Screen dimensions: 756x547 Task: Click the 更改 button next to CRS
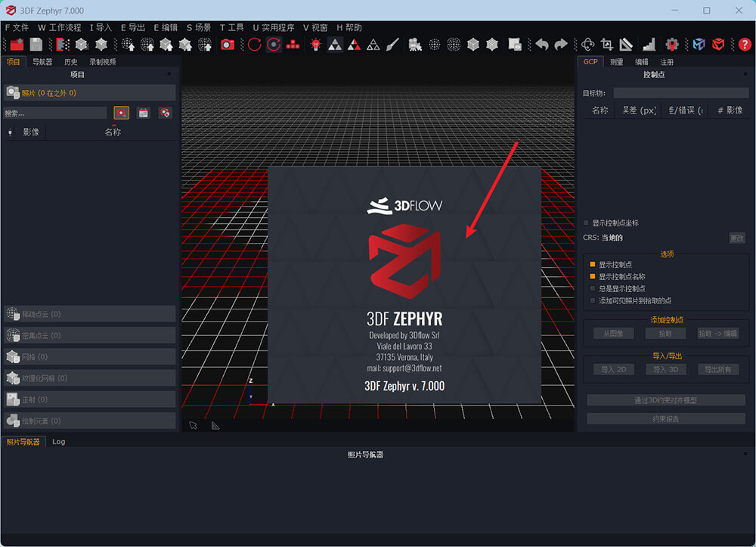tap(736, 238)
